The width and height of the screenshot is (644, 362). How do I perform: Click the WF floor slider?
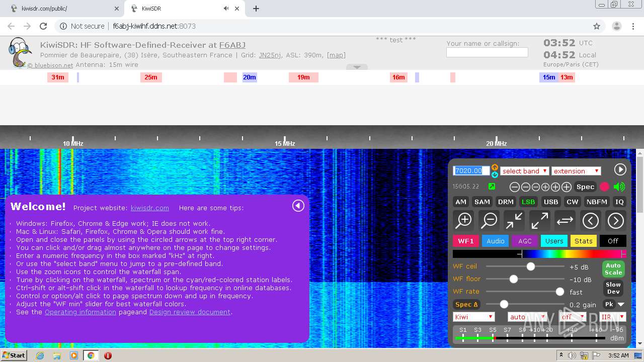pyautogui.click(x=525, y=279)
